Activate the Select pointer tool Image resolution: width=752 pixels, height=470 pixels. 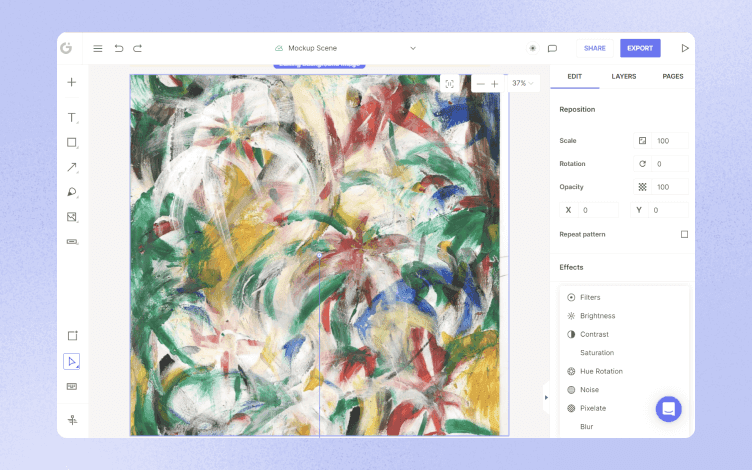[71, 362]
